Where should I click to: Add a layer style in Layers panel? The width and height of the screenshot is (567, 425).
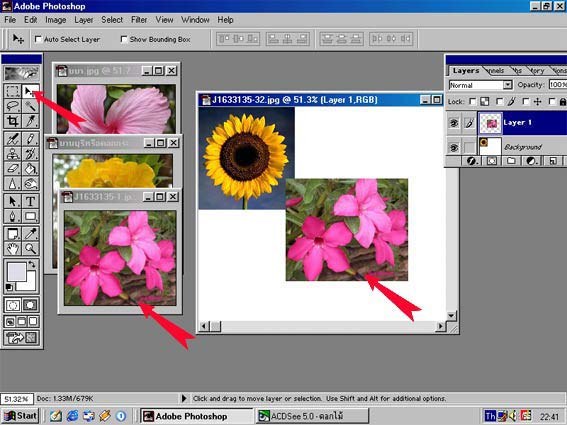click(x=471, y=161)
